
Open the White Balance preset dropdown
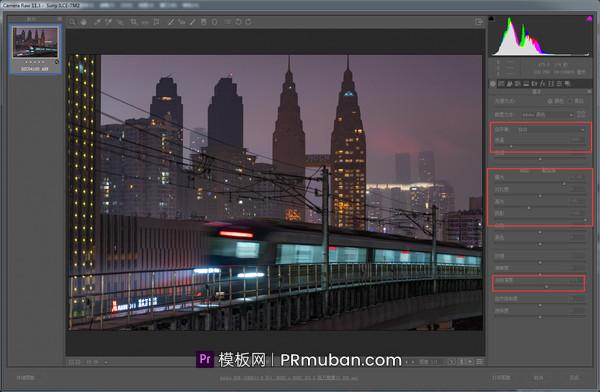(x=551, y=130)
